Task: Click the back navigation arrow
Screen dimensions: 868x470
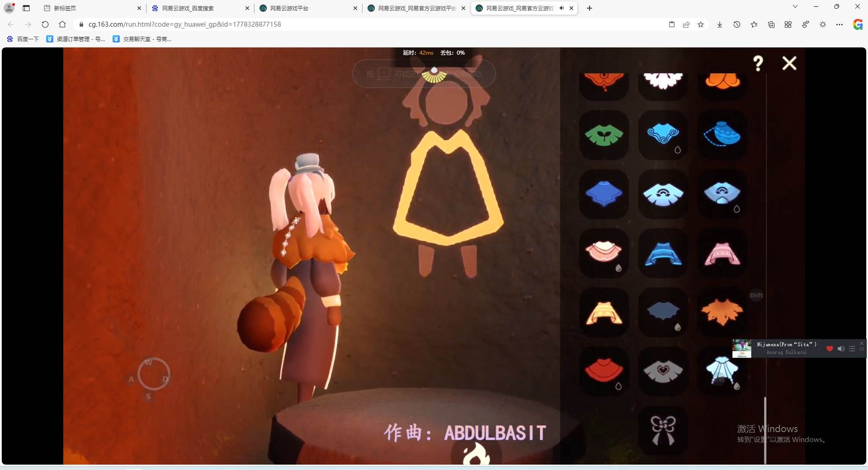Action: (11, 24)
